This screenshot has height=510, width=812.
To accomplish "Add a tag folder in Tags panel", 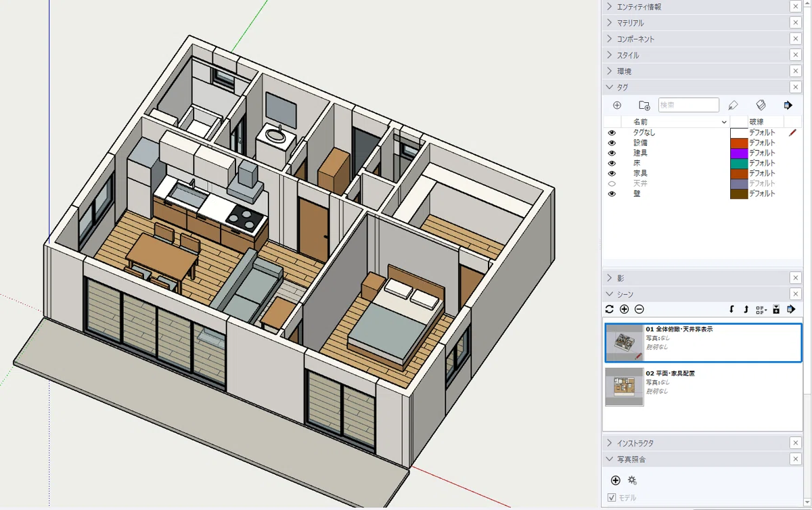I will pos(644,106).
